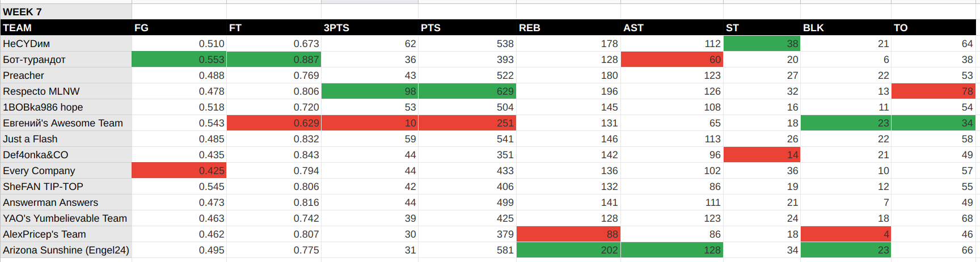Screen dimensions: 980x262
Task: Select the FG header cell
Action: [x=179, y=28]
